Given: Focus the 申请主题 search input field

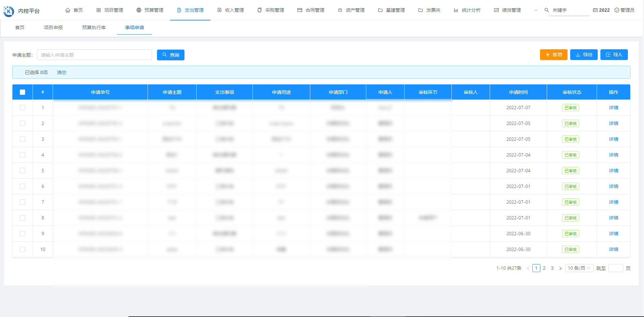Looking at the screenshot, I should pos(94,55).
